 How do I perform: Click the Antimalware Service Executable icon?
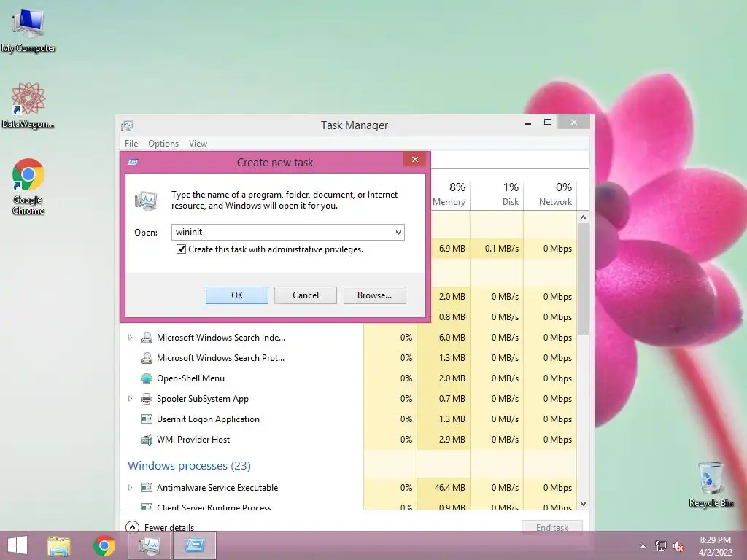[146, 488]
